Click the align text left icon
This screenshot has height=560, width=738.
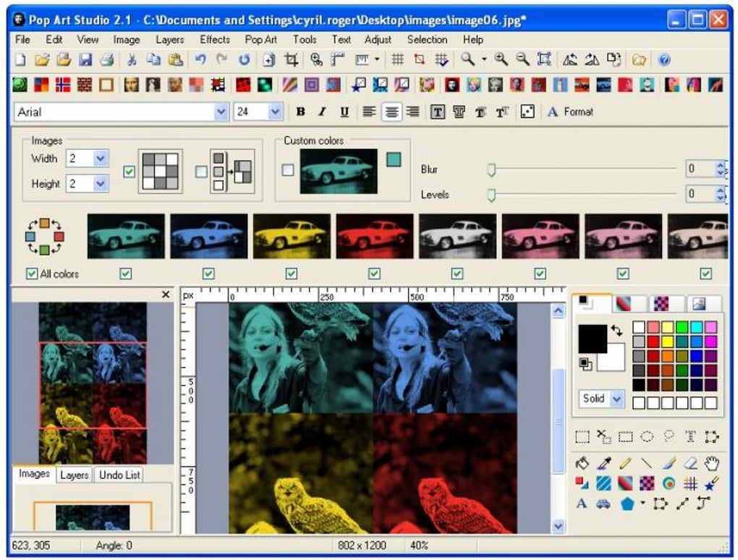click(x=370, y=111)
